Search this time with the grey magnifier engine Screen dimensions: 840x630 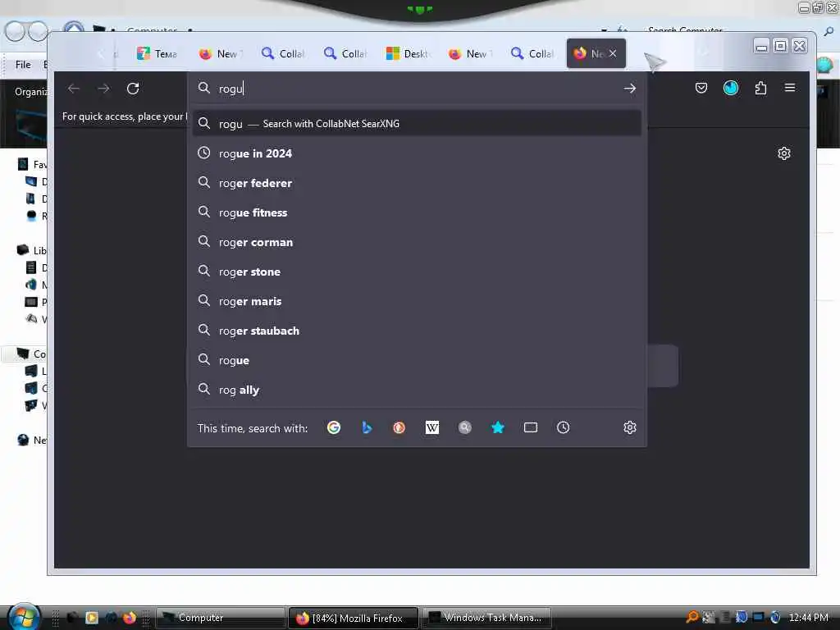[x=465, y=427]
